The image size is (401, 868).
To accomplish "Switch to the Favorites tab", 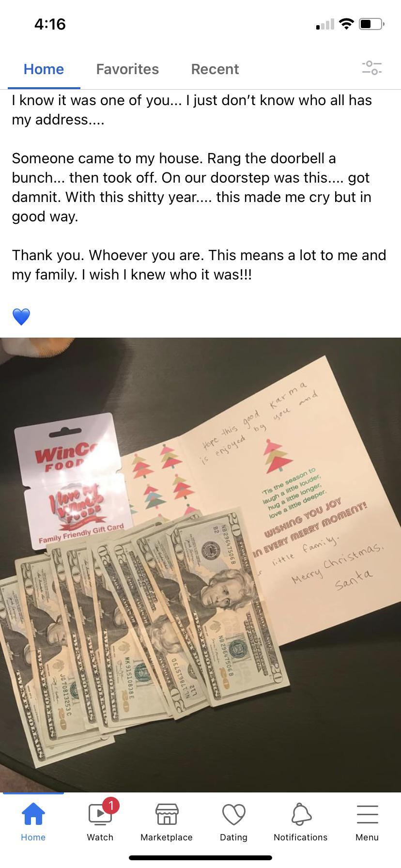I will coord(127,69).
